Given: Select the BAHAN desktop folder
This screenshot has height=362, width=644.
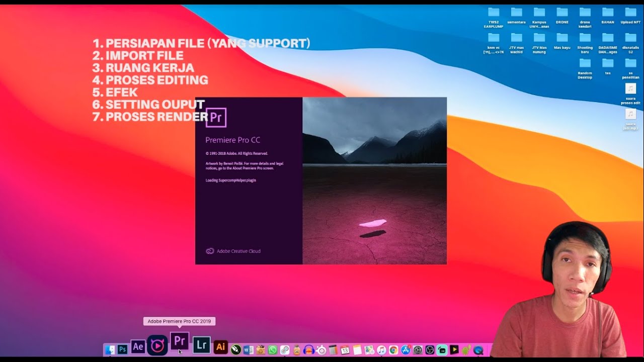Looking at the screenshot, I should point(608,15).
